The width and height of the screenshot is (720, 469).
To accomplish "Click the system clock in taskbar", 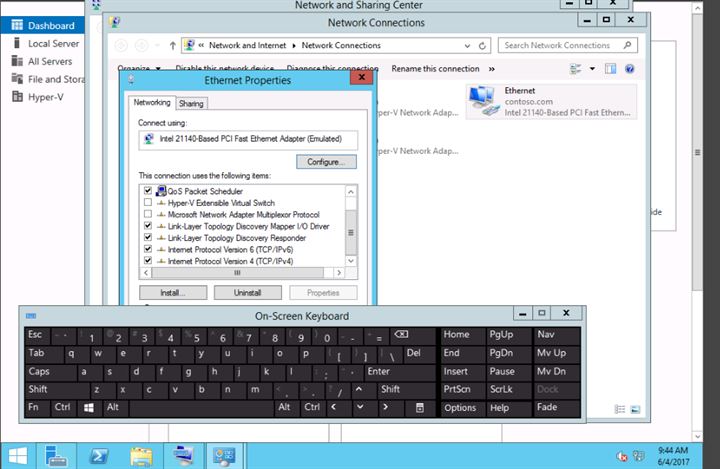I will [673, 456].
